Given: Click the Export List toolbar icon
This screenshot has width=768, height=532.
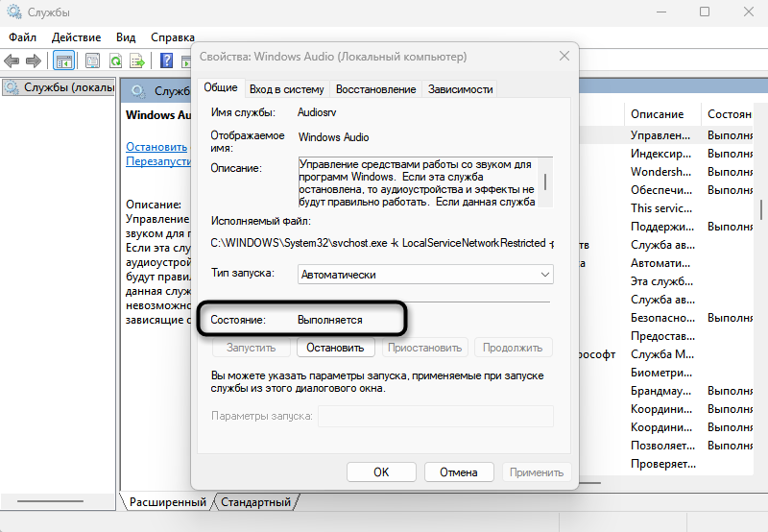Looking at the screenshot, I should pyautogui.click(x=137, y=61).
